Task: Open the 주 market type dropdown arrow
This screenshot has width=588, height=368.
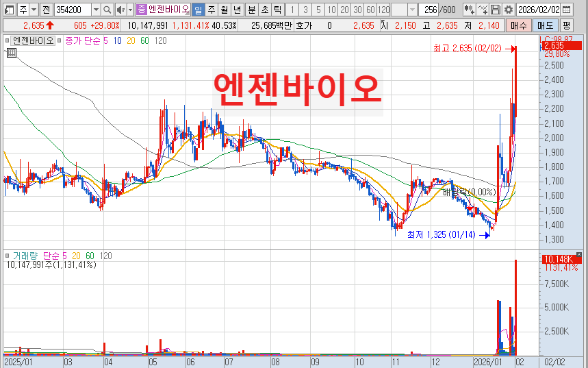Action: coord(34,10)
